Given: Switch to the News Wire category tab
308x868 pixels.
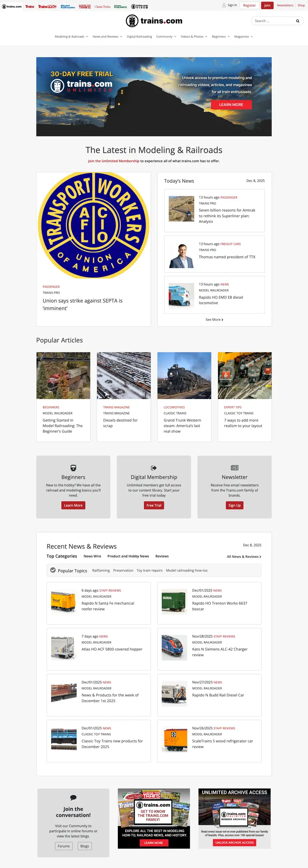Looking at the screenshot, I should tap(92, 556).
